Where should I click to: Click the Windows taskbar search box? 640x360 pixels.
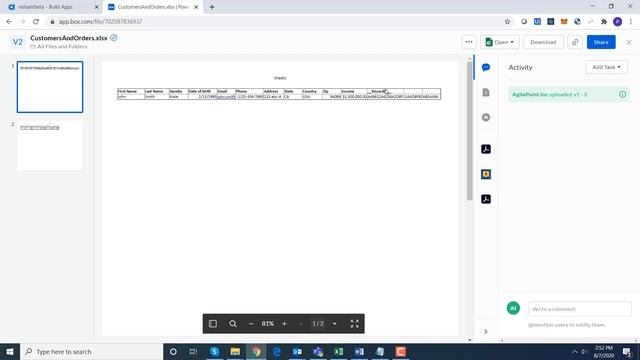(91, 351)
